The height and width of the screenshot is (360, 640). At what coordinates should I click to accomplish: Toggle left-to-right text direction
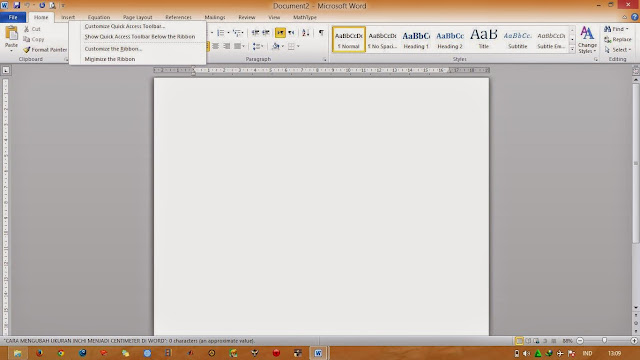pos(280,33)
